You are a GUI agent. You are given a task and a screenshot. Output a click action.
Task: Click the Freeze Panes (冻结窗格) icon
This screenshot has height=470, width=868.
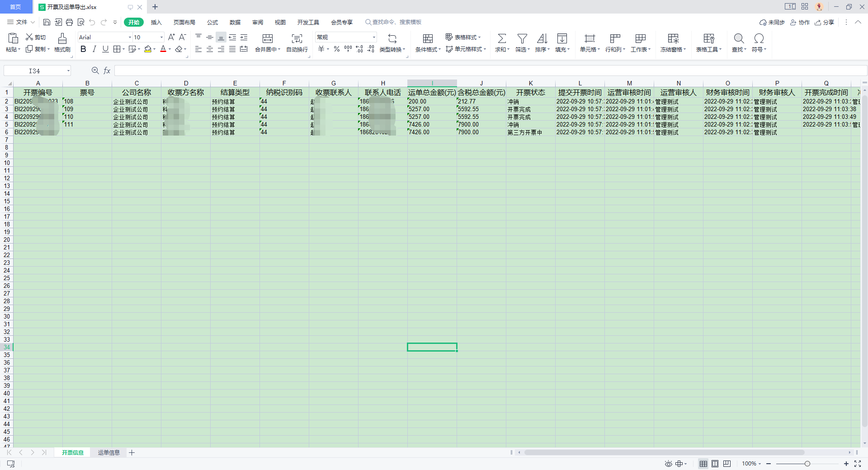pos(673,39)
